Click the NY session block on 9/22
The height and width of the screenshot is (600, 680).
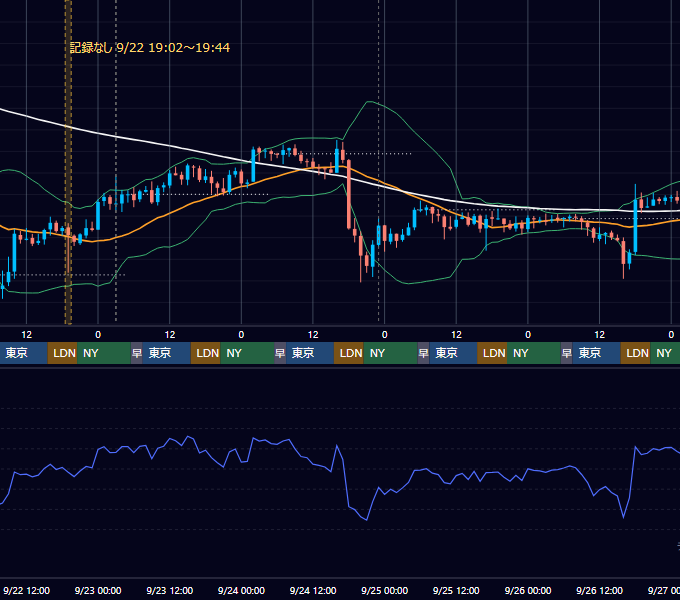tap(104, 353)
